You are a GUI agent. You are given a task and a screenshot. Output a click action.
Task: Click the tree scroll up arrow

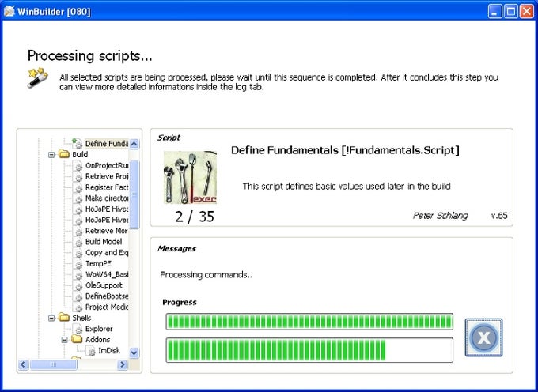134,144
